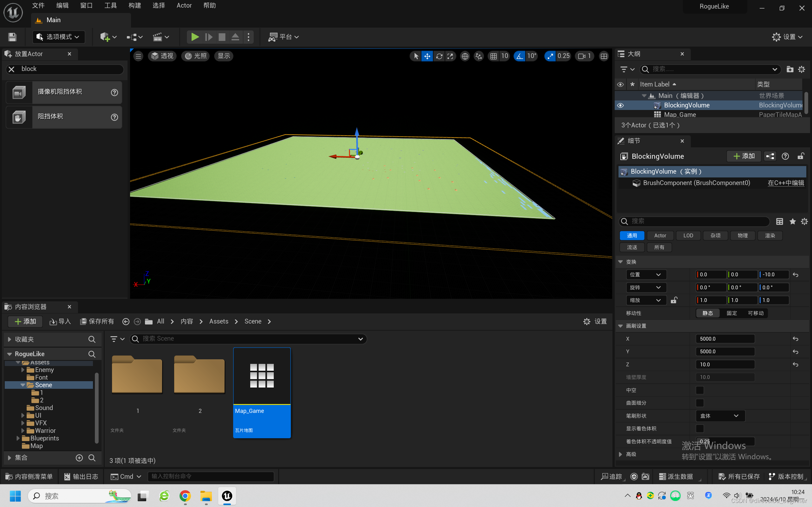Expand the 高级 advanced section
Screen dimensions: 812x507
click(620, 454)
